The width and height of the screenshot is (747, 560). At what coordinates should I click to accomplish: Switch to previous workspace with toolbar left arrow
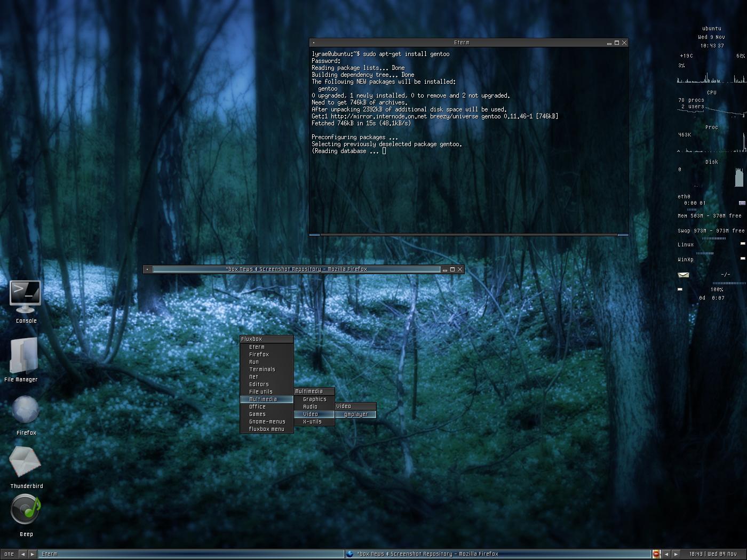coord(23,554)
